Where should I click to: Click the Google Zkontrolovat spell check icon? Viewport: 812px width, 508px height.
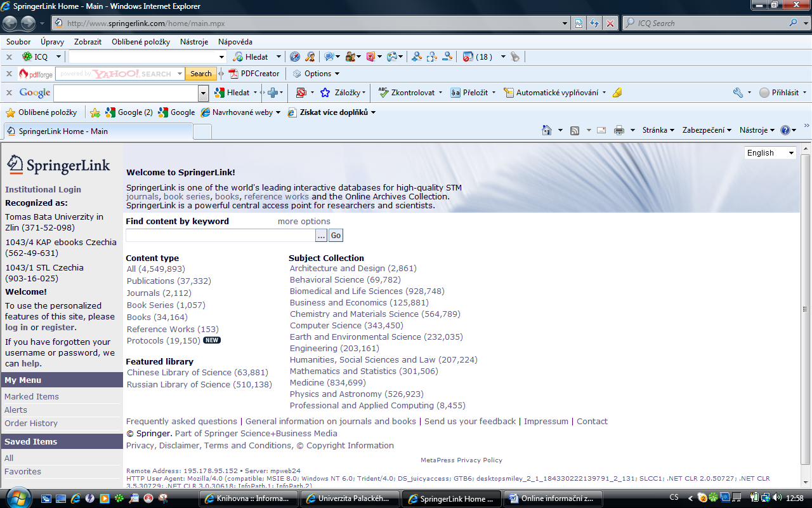[x=383, y=92]
